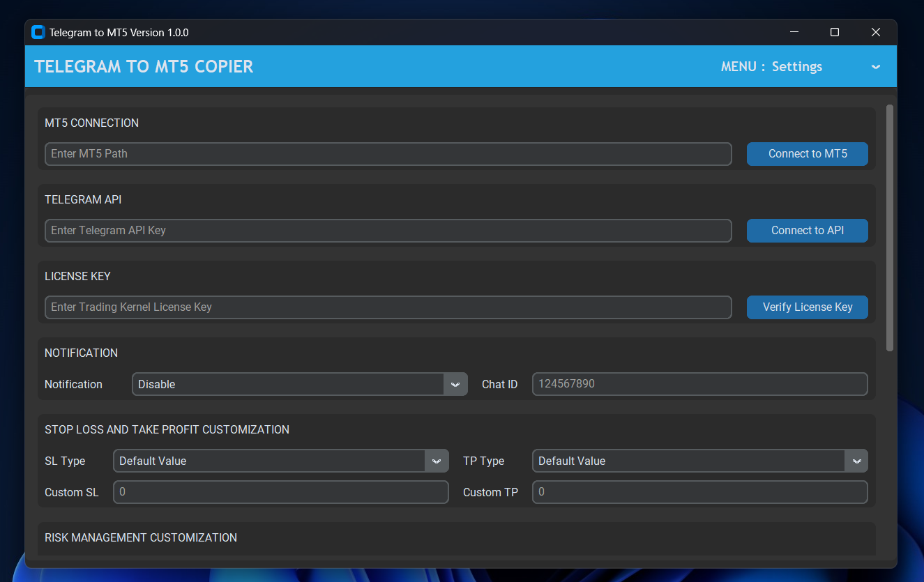Screen dimensions: 924x582
Task: Click the NOTIFICATION section heading
Action: point(81,353)
